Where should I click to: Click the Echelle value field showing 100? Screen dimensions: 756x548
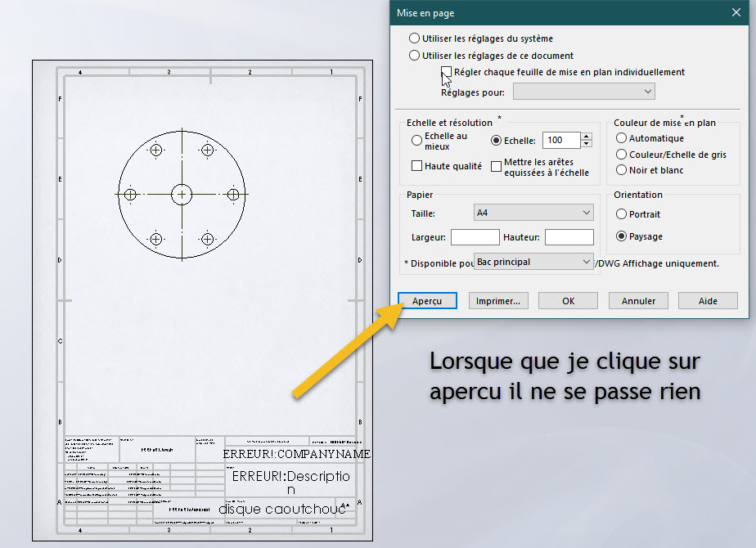[560, 141]
